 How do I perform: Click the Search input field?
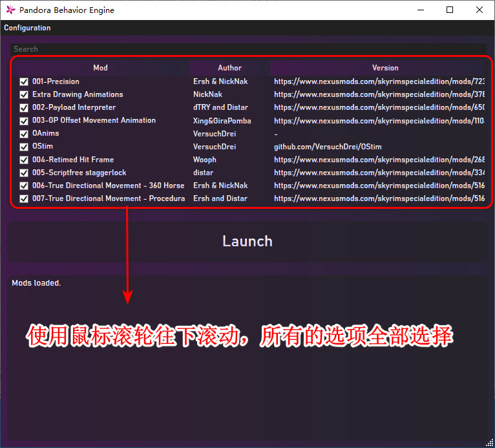coord(247,49)
